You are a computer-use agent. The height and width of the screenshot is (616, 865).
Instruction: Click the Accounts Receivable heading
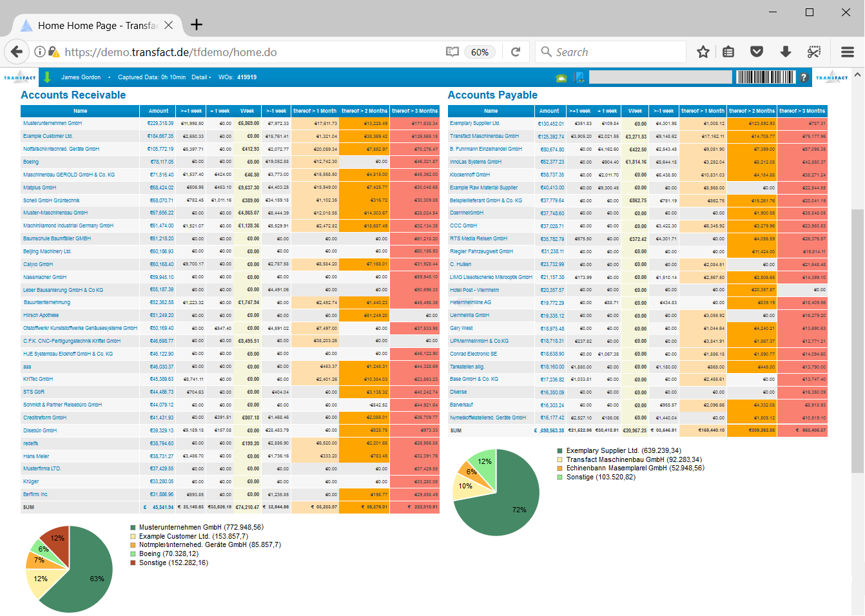tap(73, 95)
